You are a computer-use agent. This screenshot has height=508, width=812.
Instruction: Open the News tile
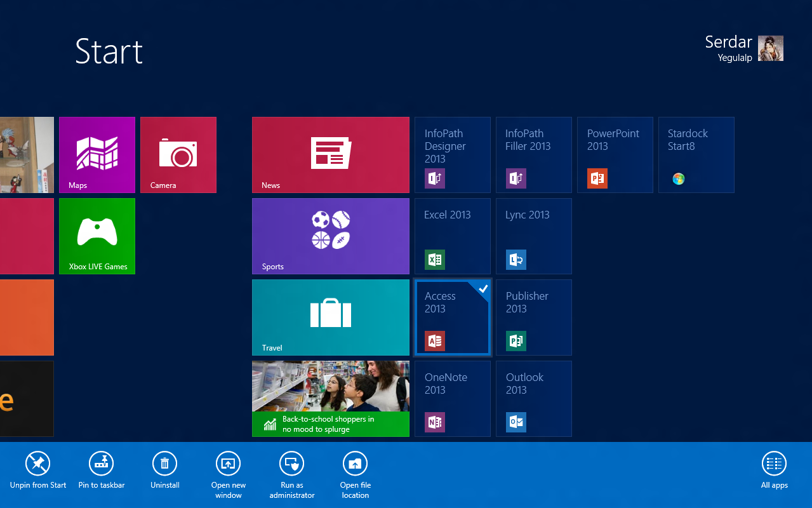coord(331,155)
